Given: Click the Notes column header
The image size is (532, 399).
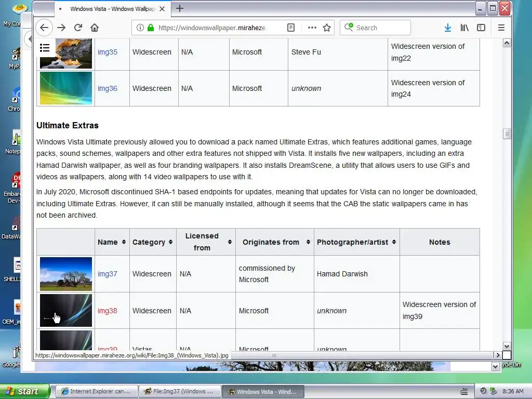Looking at the screenshot, I should [440, 242].
